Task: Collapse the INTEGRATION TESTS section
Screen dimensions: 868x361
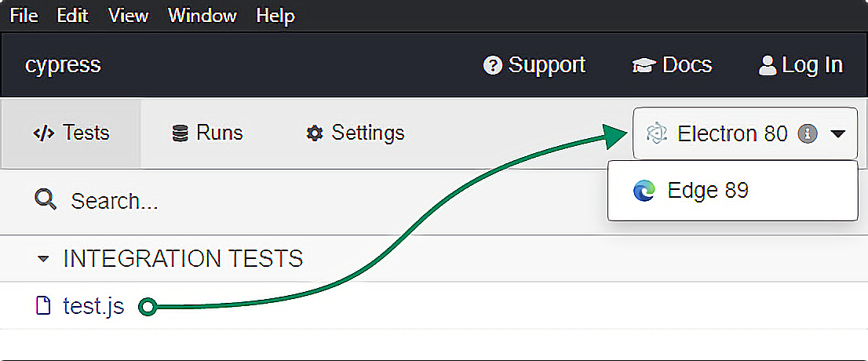Action: point(44,258)
